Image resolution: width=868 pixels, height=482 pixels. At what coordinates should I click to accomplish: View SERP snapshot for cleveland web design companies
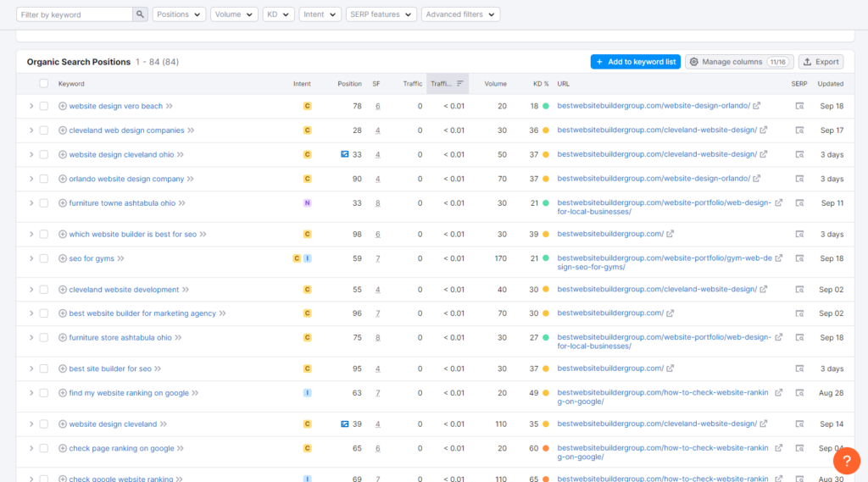click(x=799, y=130)
